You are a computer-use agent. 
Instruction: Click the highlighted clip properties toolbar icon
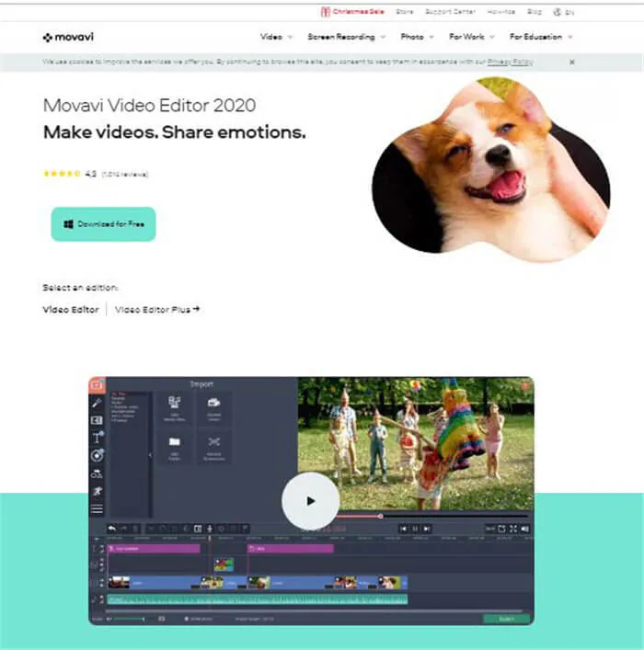coord(198,529)
